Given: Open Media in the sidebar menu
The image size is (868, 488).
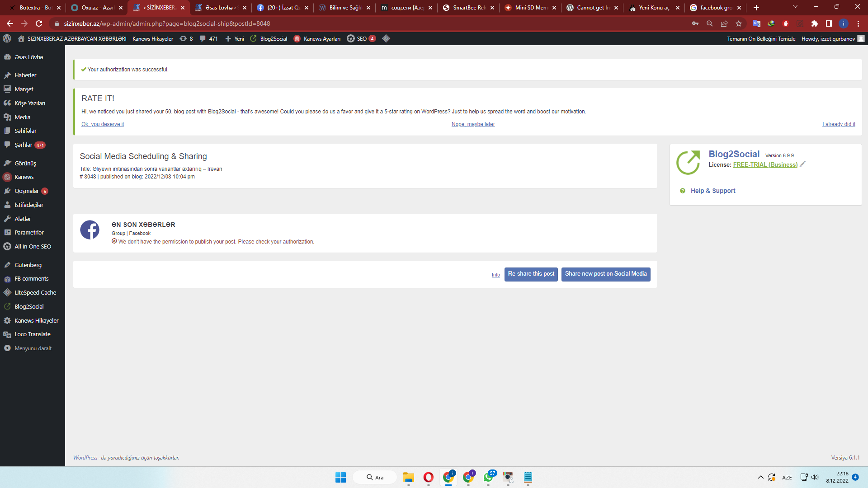Looking at the screenshot, I should point(23,117).
